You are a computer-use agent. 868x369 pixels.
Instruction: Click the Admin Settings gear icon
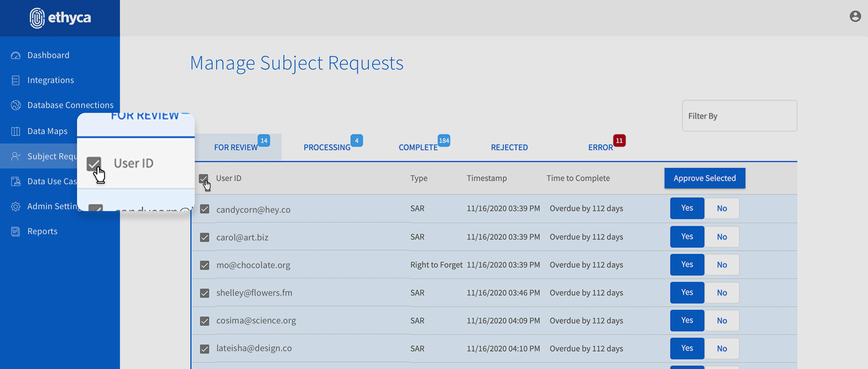coord(15,206)
